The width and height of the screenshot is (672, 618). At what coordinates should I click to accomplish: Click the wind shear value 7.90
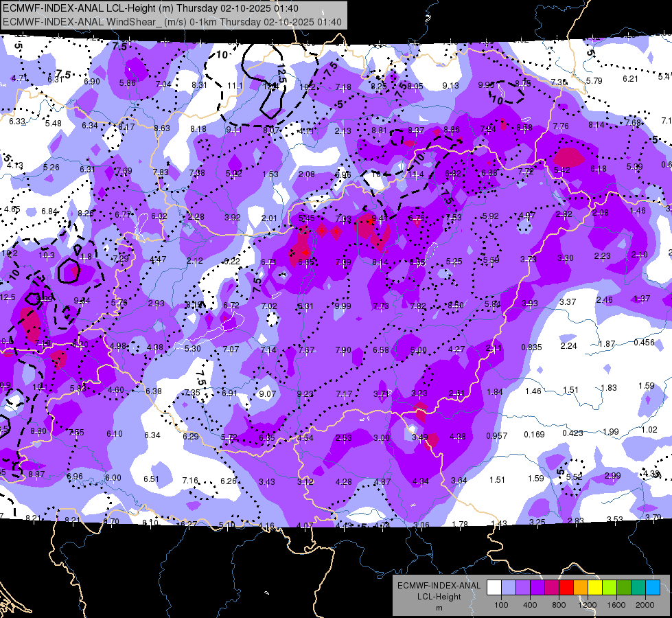343,350
